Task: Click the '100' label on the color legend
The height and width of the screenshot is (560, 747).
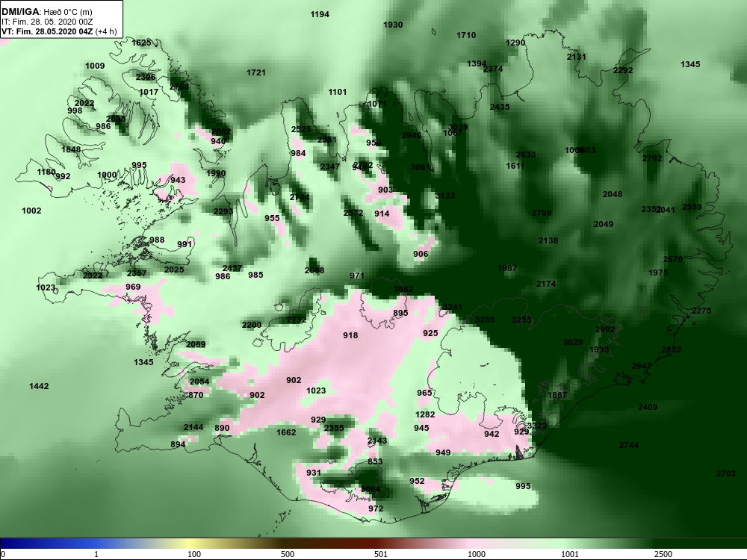Action: 194,554
